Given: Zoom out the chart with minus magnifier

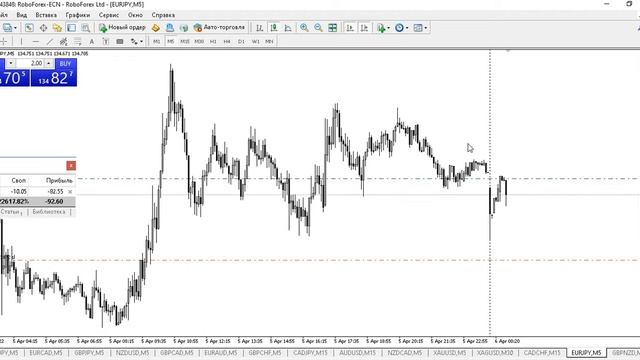Looking at the screenshot, I should coord(318,28).
